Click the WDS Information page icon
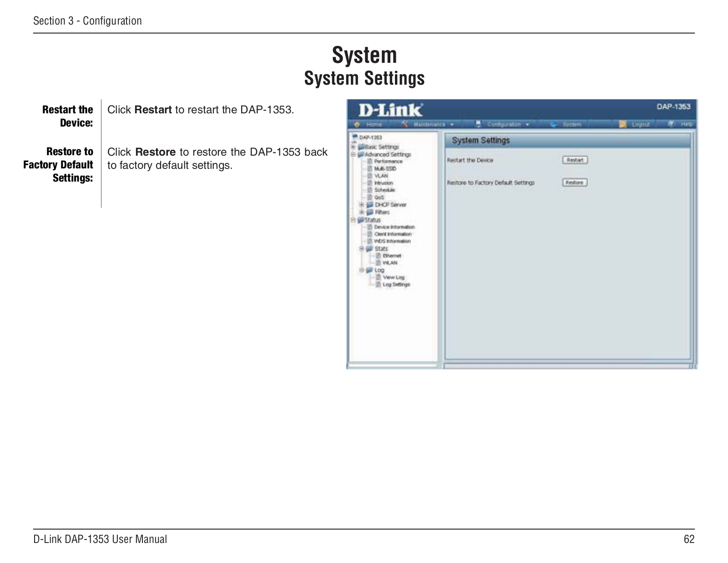728x563 pixels. pyautogui.click(x=370, y=241)
